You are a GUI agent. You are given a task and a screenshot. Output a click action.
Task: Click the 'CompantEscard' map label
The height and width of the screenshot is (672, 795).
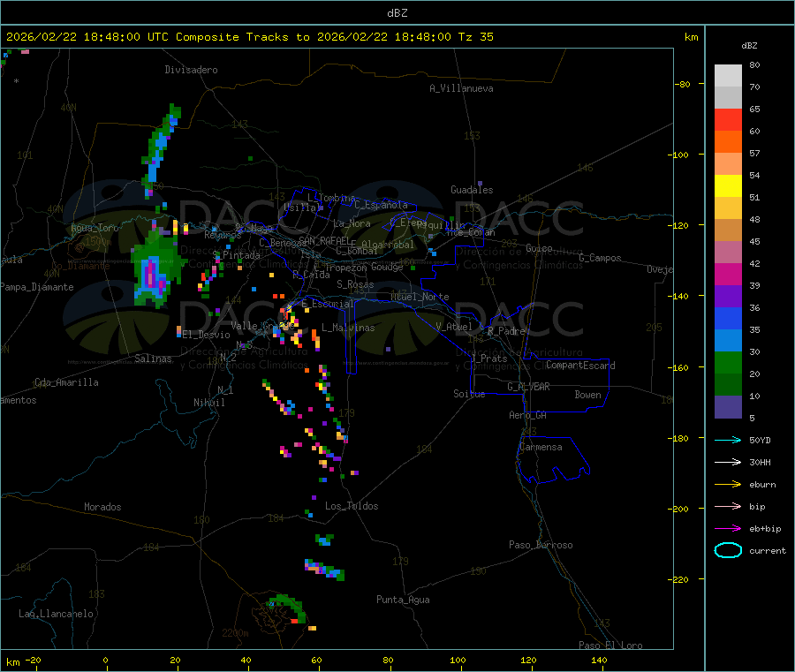(581, 365)
